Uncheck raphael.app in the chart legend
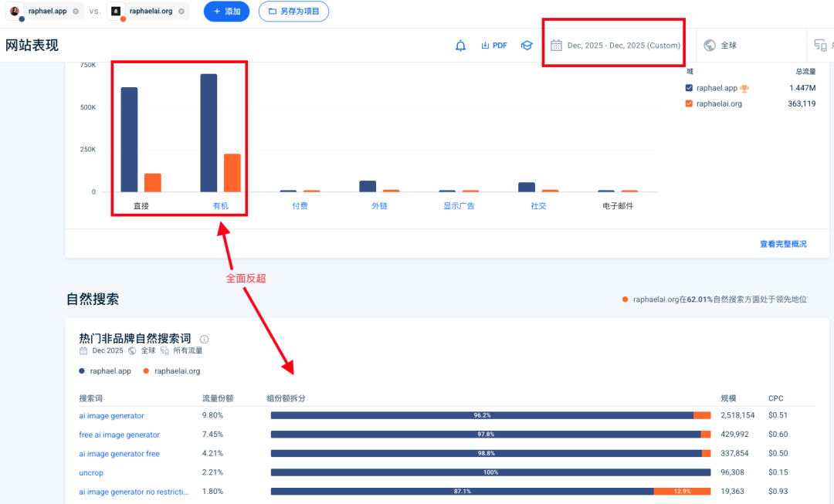 689,88
